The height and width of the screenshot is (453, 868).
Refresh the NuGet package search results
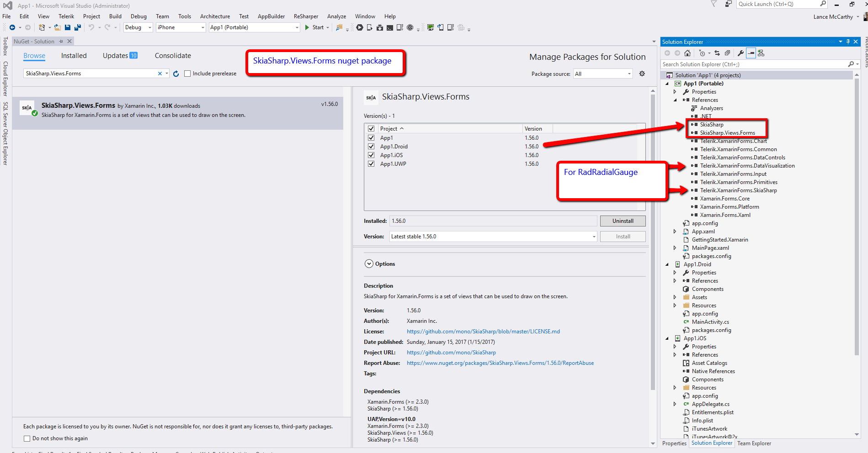tap(176, 74)
